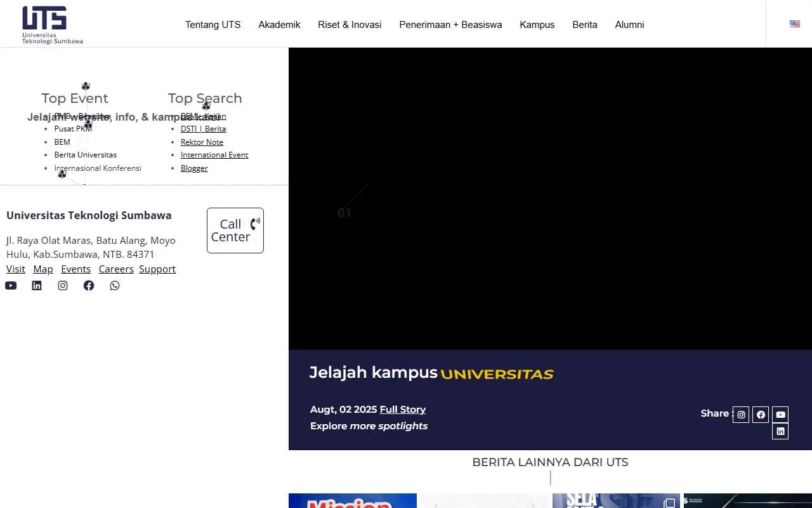This screenshot has height=508, width=812.
Task: Open the Tentang UTS menu
Action: (x=213, y=25)
